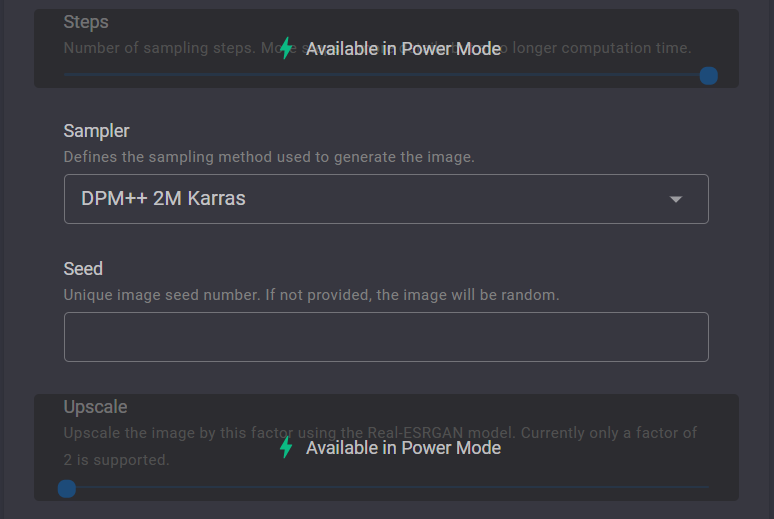Click the middle of the Upscale slider track
The height and width of the screenshot is (519, 774).
[385, 488]
